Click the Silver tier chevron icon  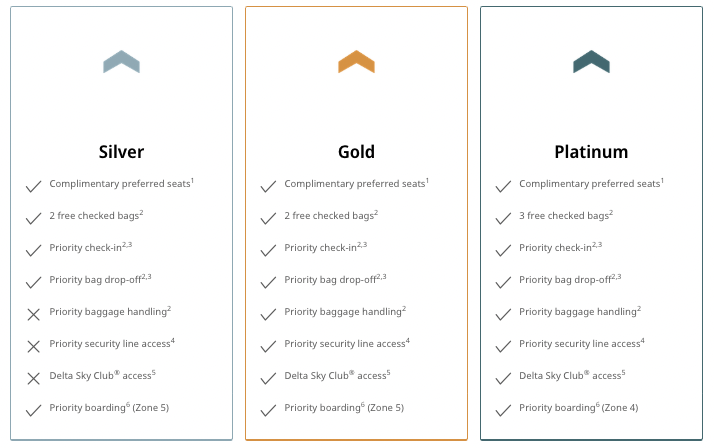[x=121, y=62]
